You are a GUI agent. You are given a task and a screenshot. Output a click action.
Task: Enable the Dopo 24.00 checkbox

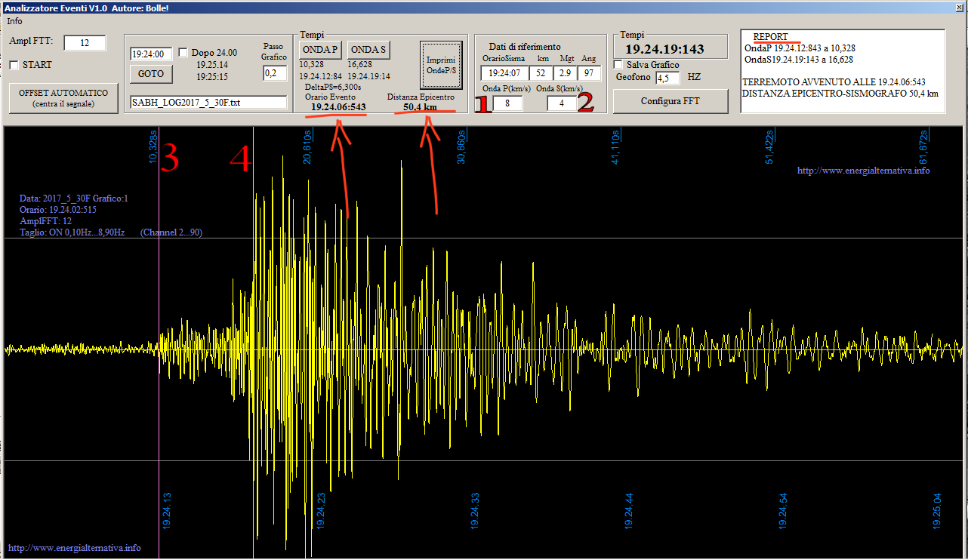tap(183, 53)
